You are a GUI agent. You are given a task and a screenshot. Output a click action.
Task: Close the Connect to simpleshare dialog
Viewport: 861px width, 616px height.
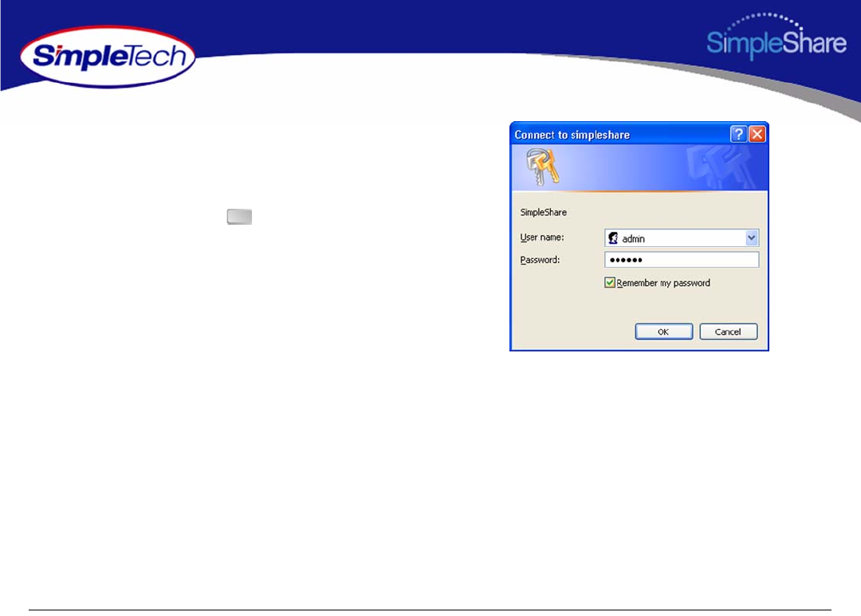[x=757, y=134]
